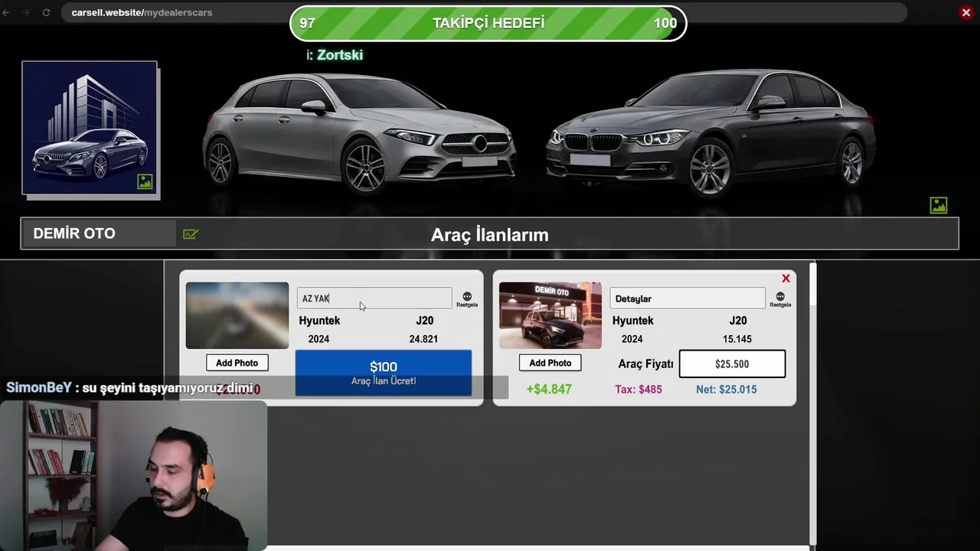Click the dark BMW banner car
This screenshot has width=980, height=551.
710,132
